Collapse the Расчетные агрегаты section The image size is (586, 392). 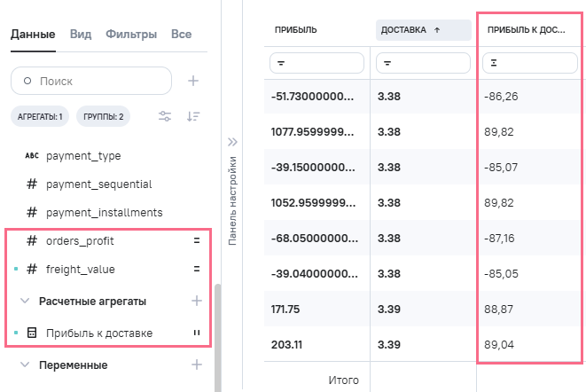(25, 302)
